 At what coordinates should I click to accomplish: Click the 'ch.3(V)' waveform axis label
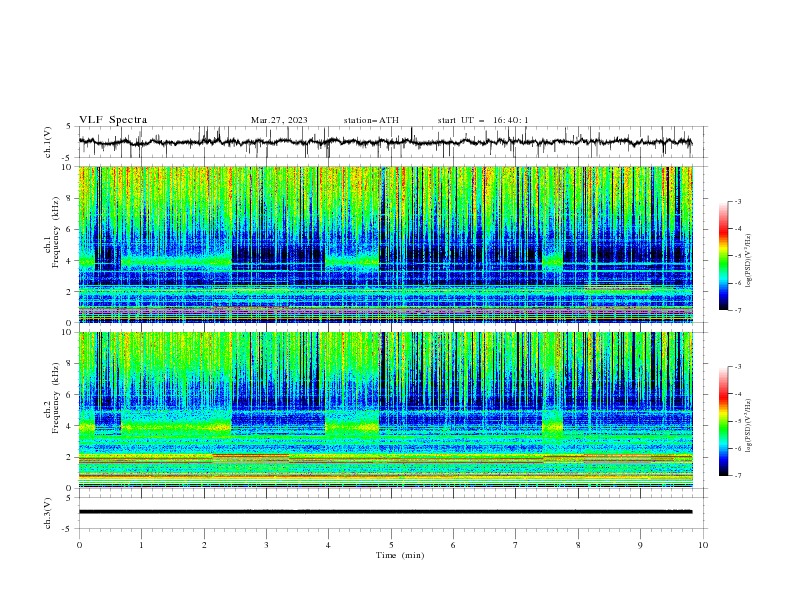click(x=48, y=513)
